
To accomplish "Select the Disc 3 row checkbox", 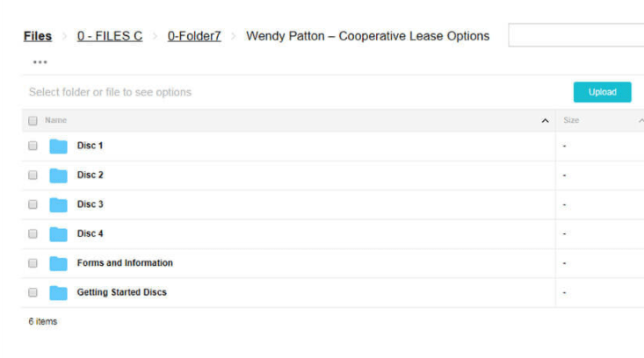I will [33, 205].
